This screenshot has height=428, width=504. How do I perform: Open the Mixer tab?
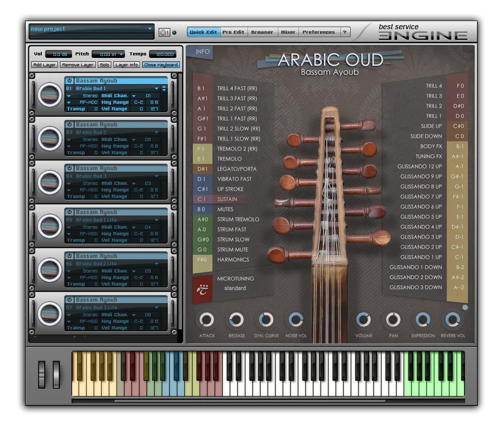(288, 32)
